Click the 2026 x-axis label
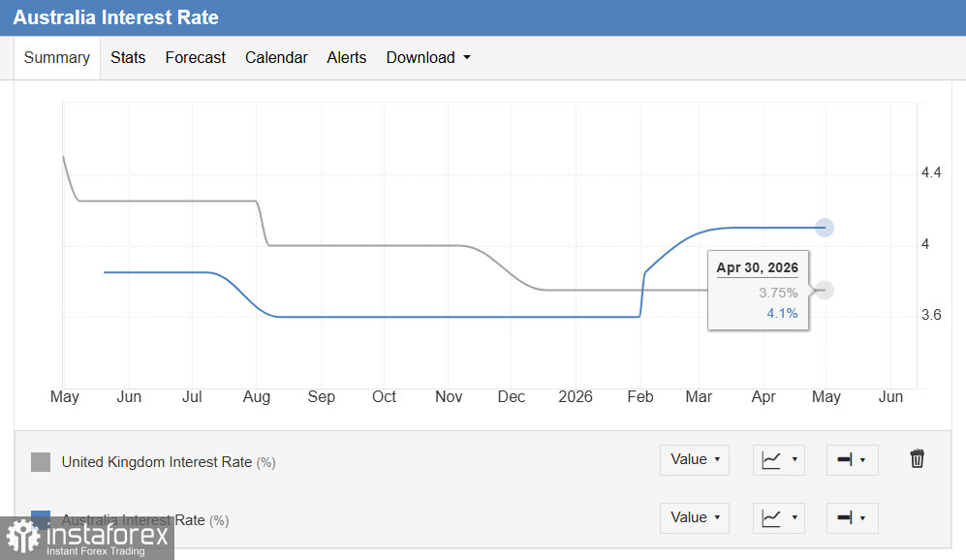This screenshot has height=560, width=966. (576, 396)
